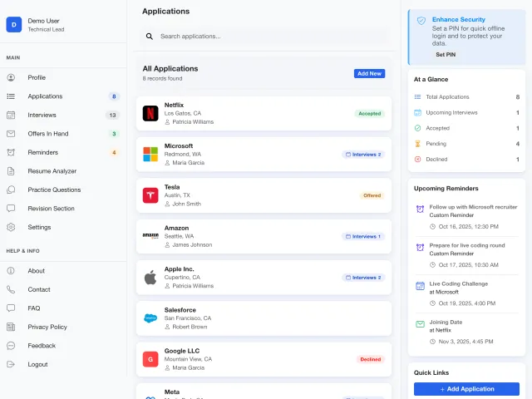
Task: Click the FAQ speech bubble icon
Action: pyautogui.click(x=11, y=308)
